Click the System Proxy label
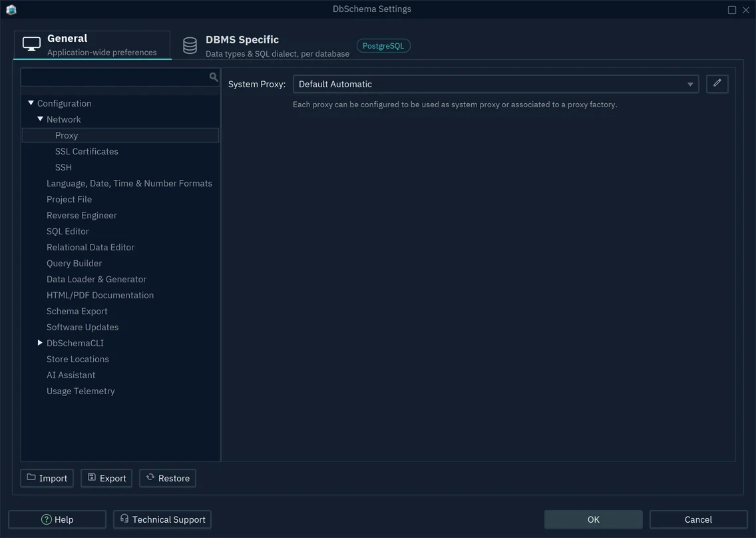Screen dimensions: 756x538 [x=256, y=84]
